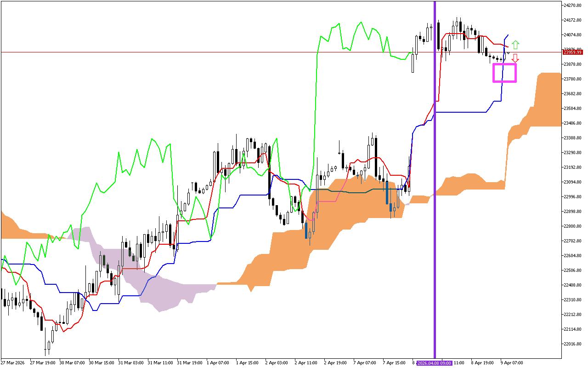The image size is (588, 368).
Task: Click the 2026.04.08 09:00 date label
Action: pos(434,363)
